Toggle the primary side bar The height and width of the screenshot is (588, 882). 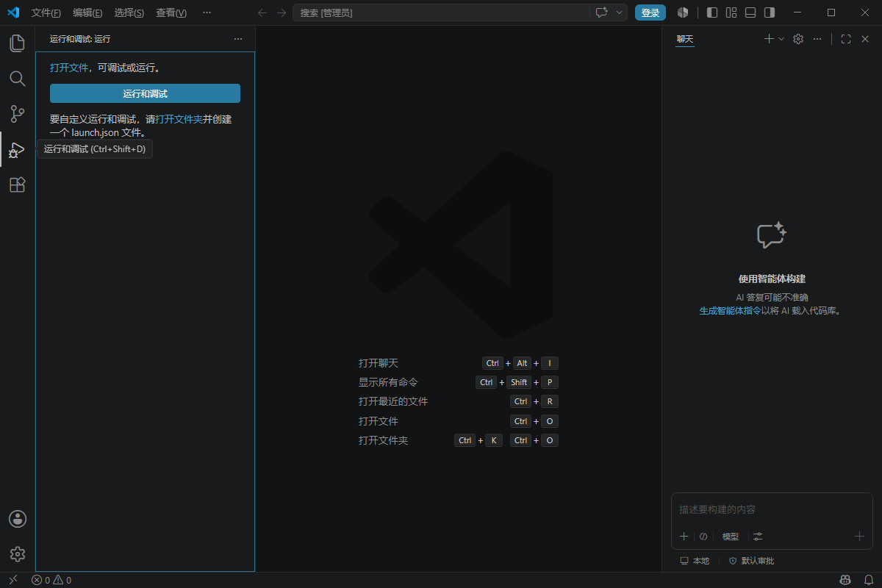(712, 12)
